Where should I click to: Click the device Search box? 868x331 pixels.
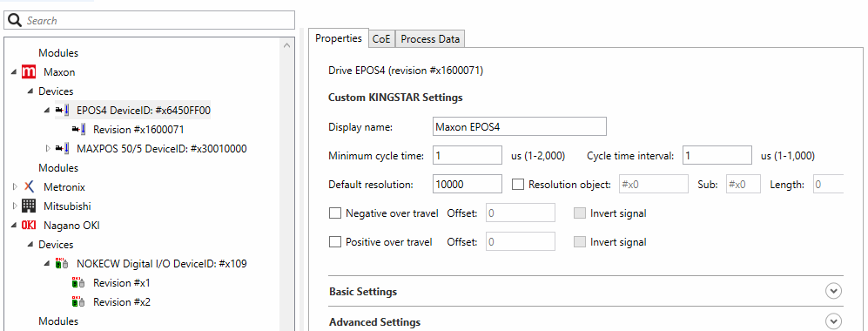(150, 21)
